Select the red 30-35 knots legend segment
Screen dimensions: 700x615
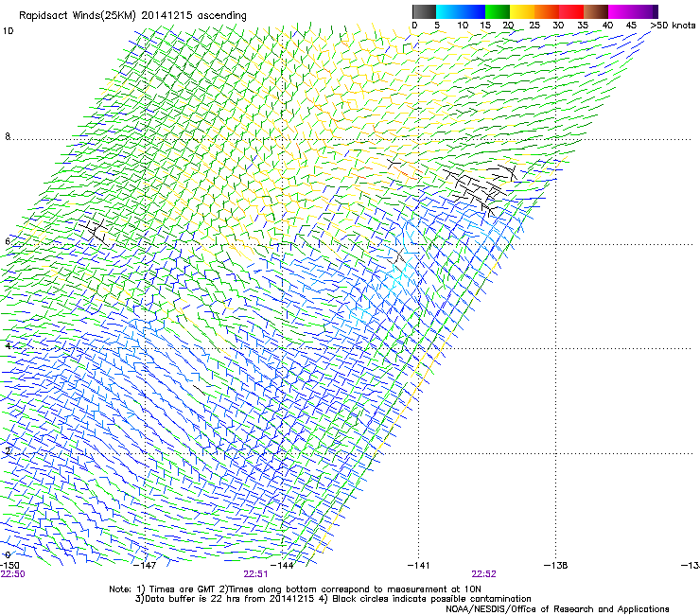click(x=571, y=11)
